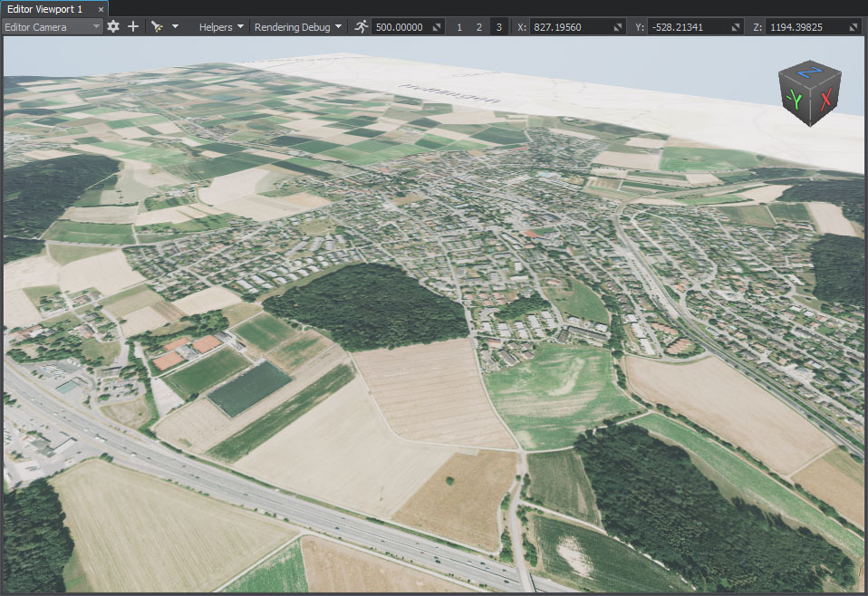Select camera speed preset 1
The image size is (868, 596).
point(459,27)
